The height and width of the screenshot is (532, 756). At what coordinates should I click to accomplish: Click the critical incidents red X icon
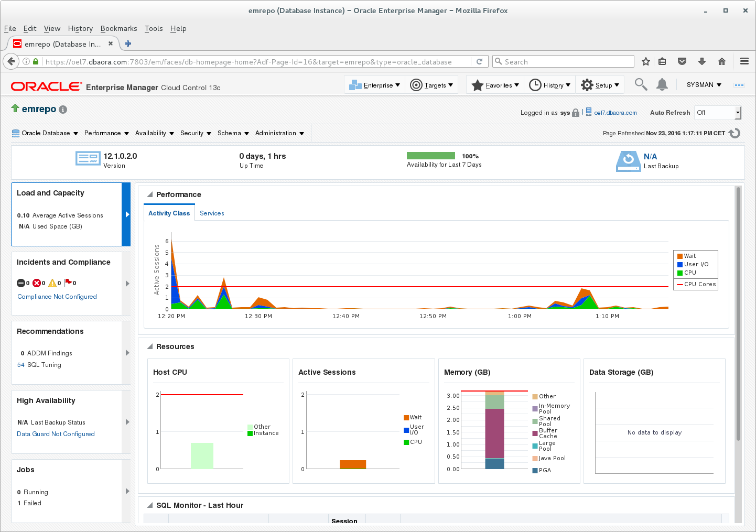click(37, 283)
